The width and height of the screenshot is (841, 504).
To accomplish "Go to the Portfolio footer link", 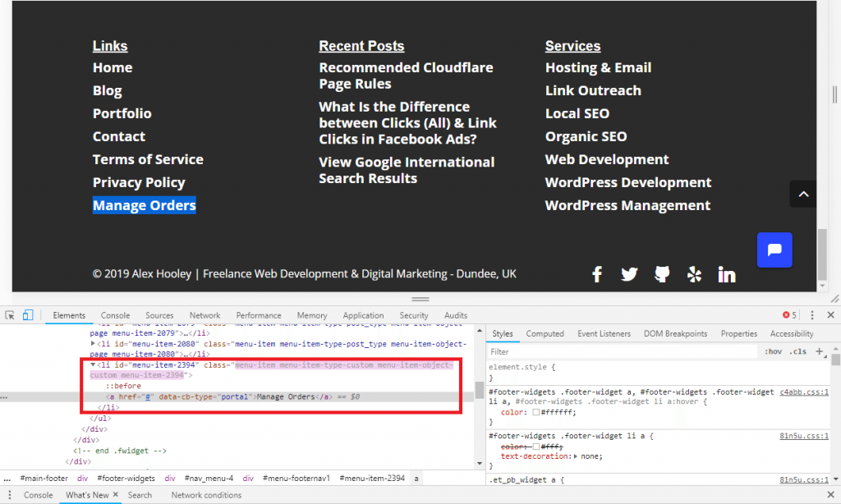I will [122, 113].
